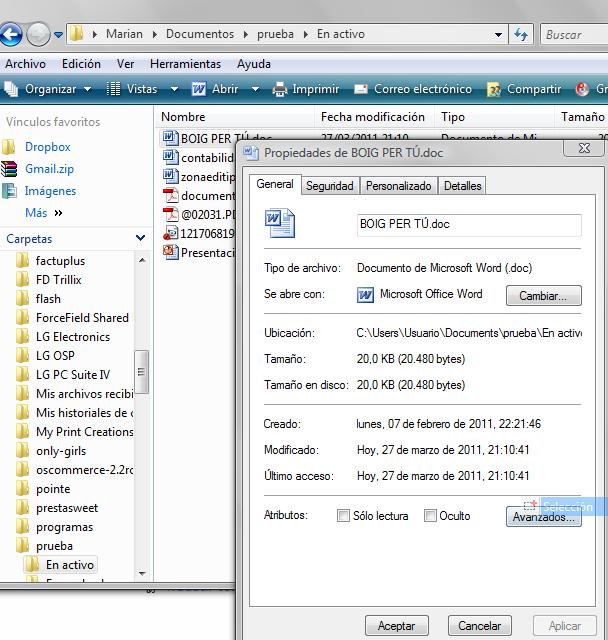Screen dimensions: 608x640
Task: Click the document PDF file icon
Action: coord(171,196)
